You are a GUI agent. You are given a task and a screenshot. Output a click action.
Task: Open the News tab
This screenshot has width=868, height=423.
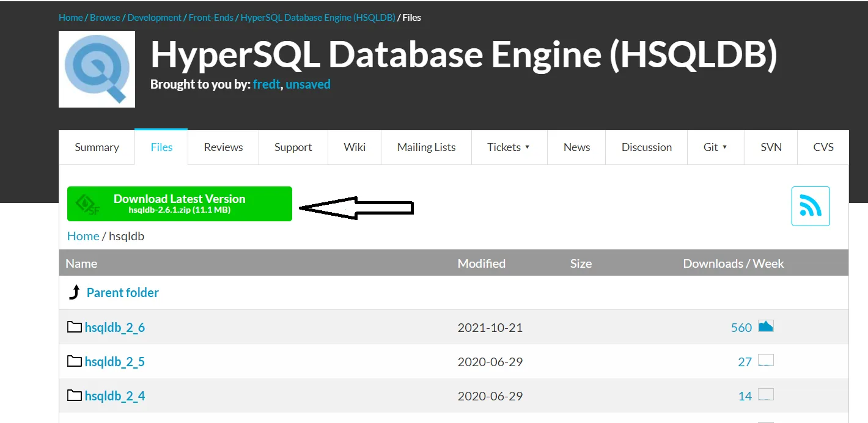[x=576, y=147]
